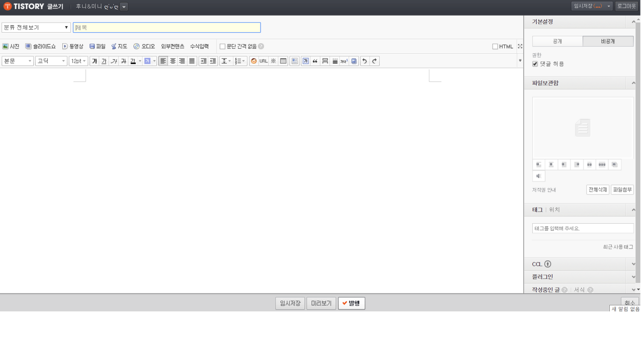Set post visibility to 비공개
The width and height of the screenshot is (644, 362).
(x=608, y=41)
